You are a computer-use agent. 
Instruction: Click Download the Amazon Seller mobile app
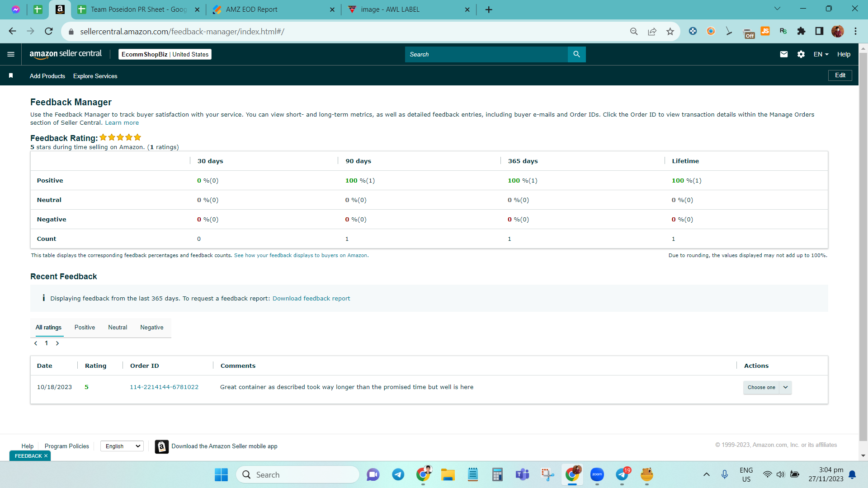(224, 446)
